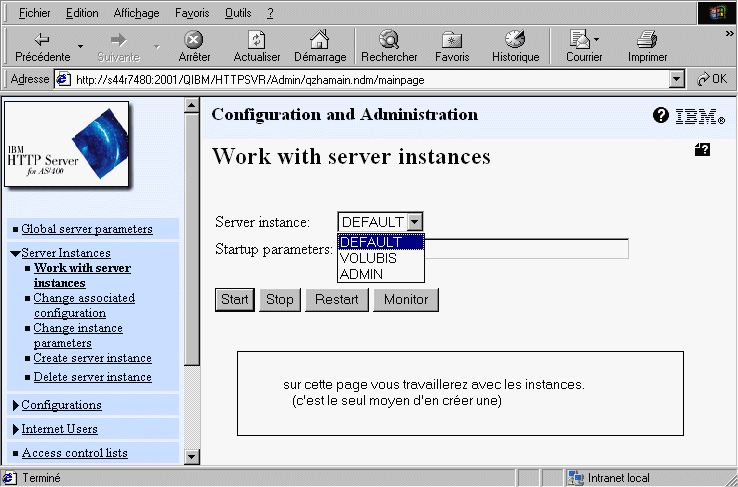Go back with the Précédente button
This screenshot has height=487, width=738.
pyautogui.click(x=43, y=47)
